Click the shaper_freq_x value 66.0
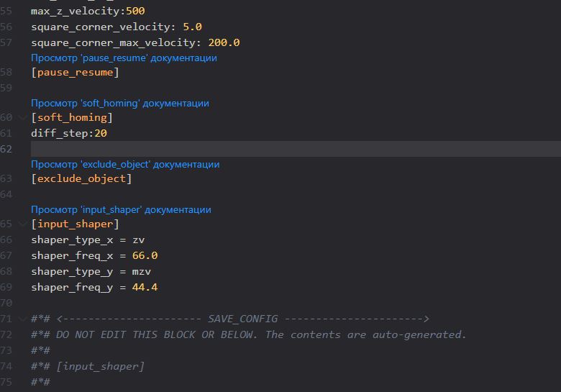This screenshot has width=561, height=392. point(145,255)
